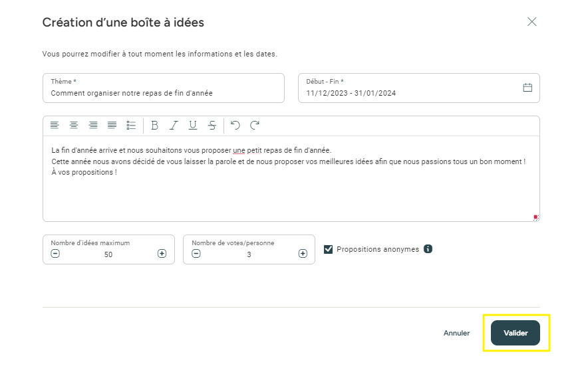The width and height of the screenshot is (588, 384).
Task: Justify the description text
Action: pyautogui.click(x=112, y=125)
